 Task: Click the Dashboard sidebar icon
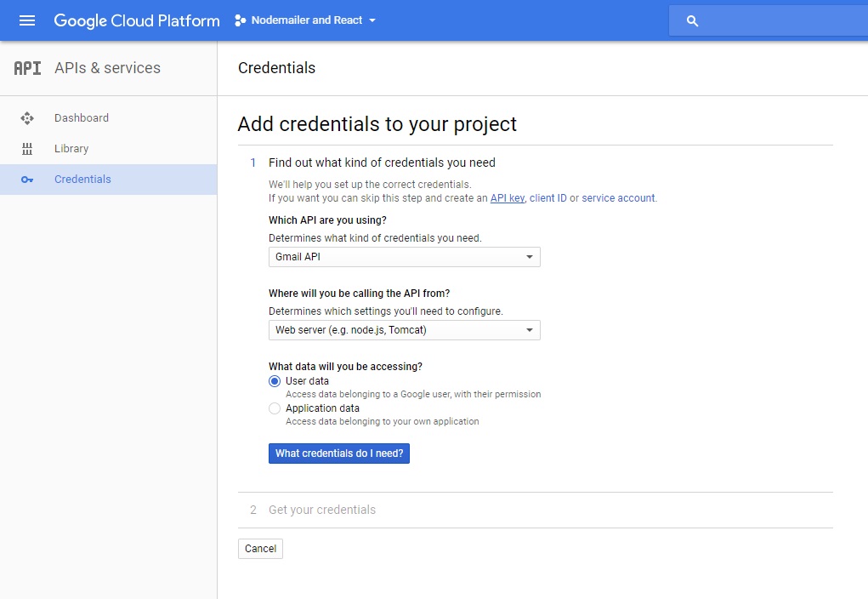[x=27, y=118]
